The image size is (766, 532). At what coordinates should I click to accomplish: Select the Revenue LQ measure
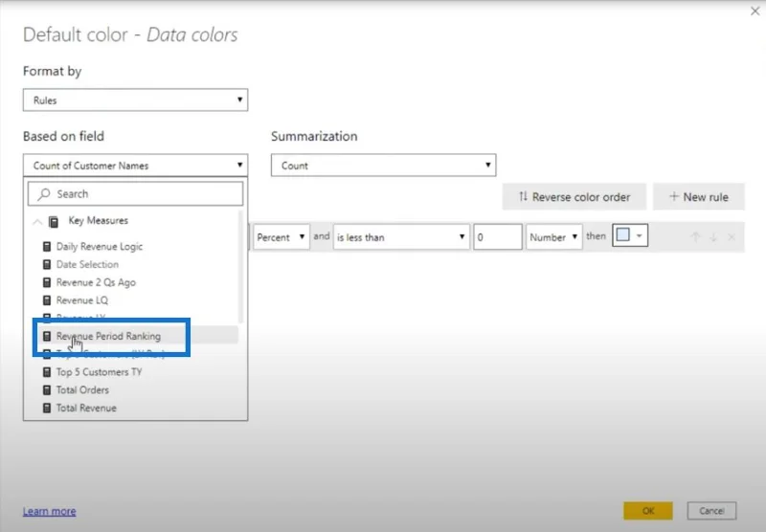(82, 300)
